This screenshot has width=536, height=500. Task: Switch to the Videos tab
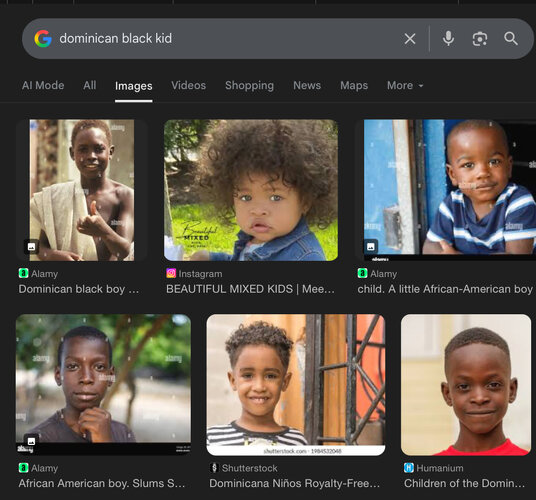tap(189, 85)
